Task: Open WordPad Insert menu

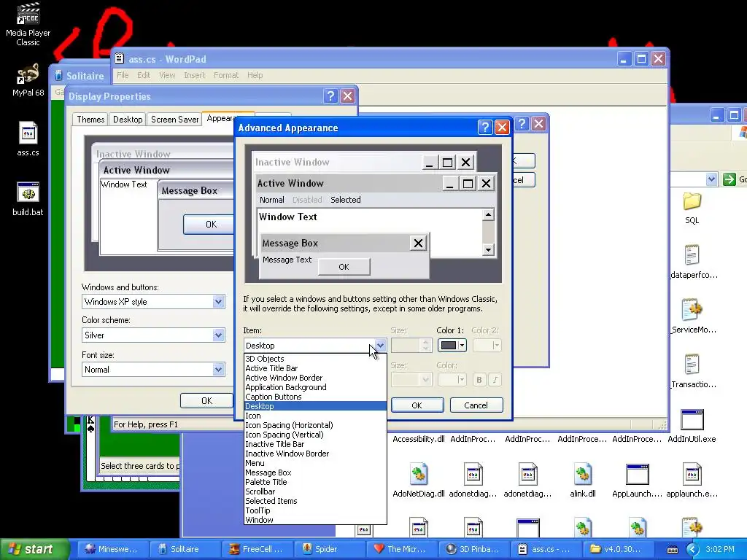Action: [194, 75]
